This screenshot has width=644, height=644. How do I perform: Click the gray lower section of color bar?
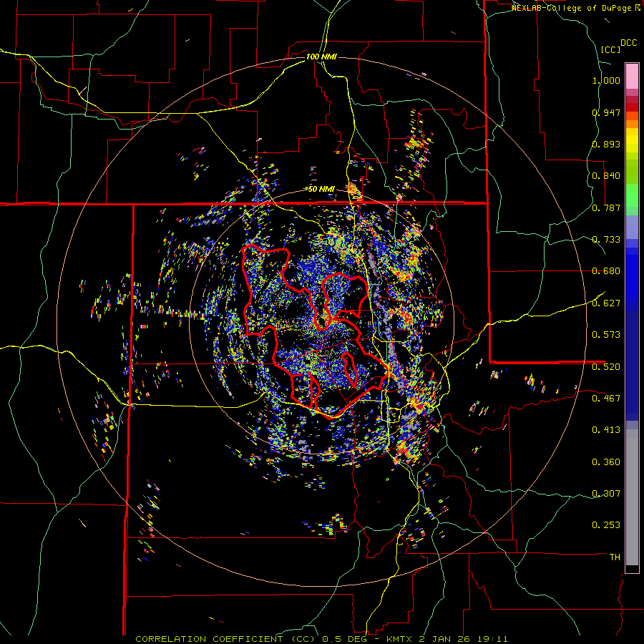[632, 497]
